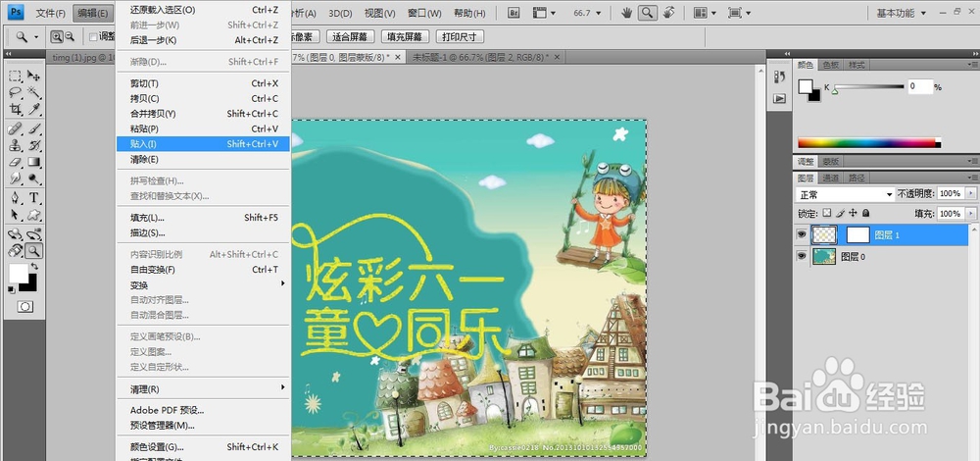
Task: Select the Gradient tool
Action: pyautogui.click(x=33, y=162)
